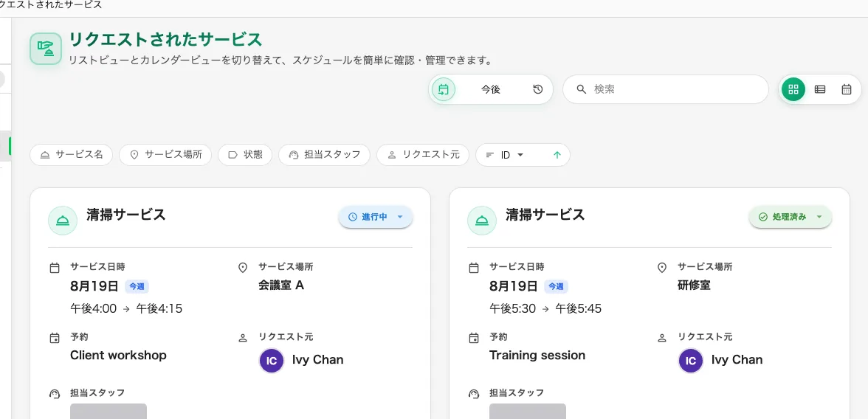The image size is (868, 419).
Task: Click booking icon next to Training session
Action: (473, 338)
